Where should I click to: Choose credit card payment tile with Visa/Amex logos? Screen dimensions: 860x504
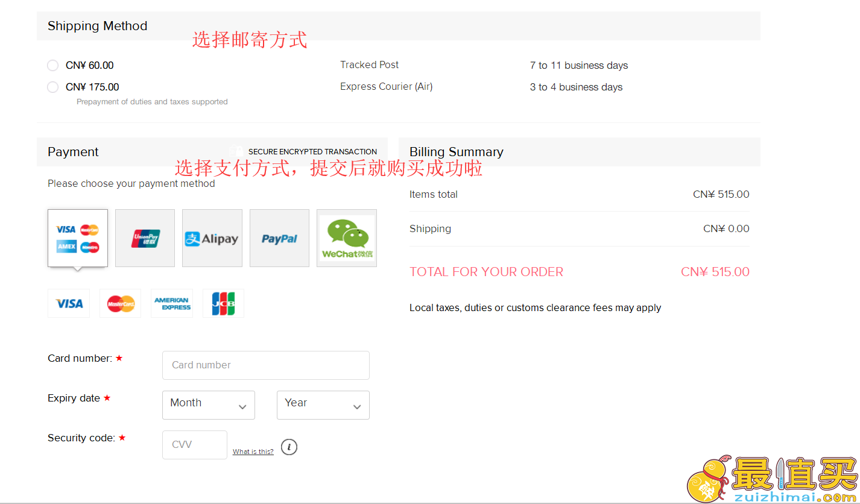(78, 238)
